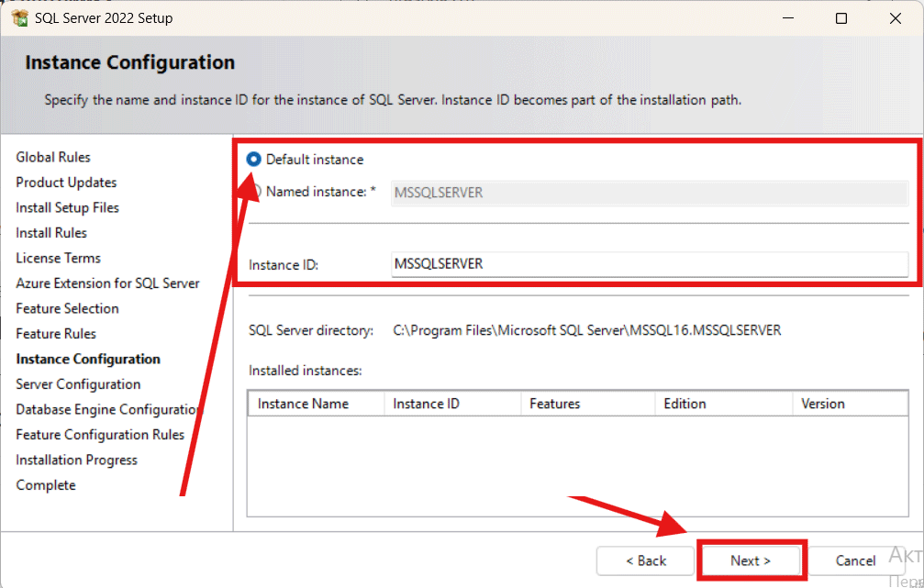The image size is (924, 588).
Task: Open Database Engine Configuration step
Action: (107, 410)
